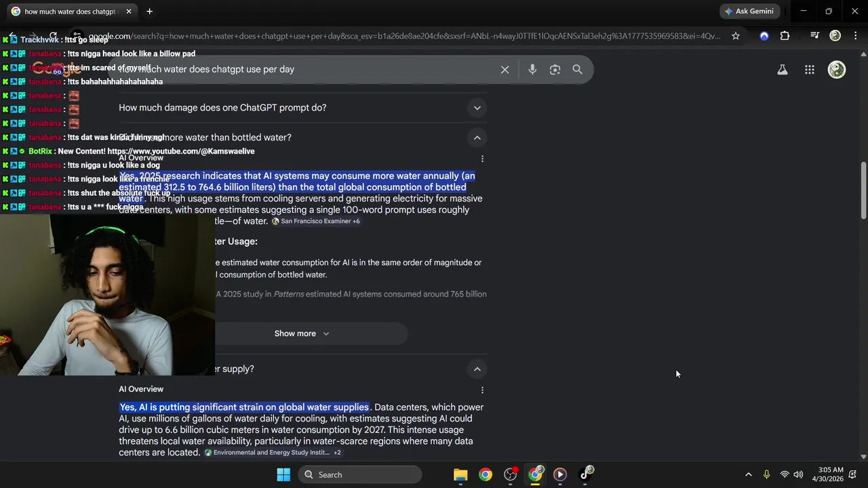
Task: Open the Windows Start menu
Action: coord(283,474)
